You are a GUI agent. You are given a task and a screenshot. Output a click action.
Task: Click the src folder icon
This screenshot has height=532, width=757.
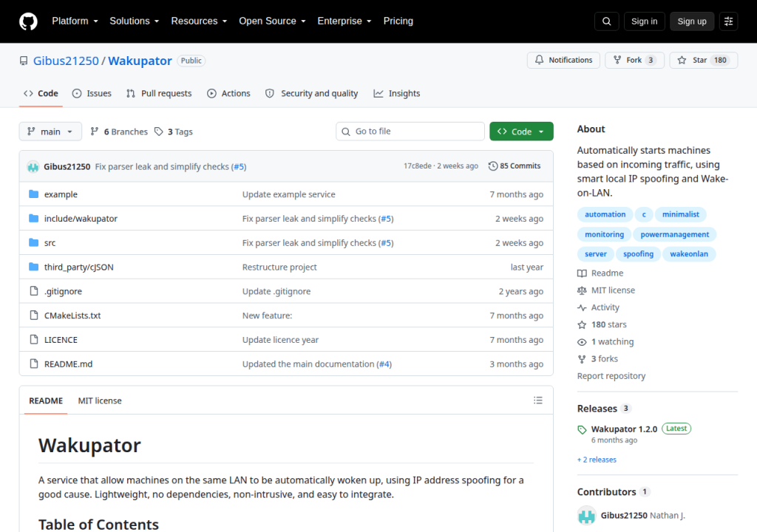[33, 242]
